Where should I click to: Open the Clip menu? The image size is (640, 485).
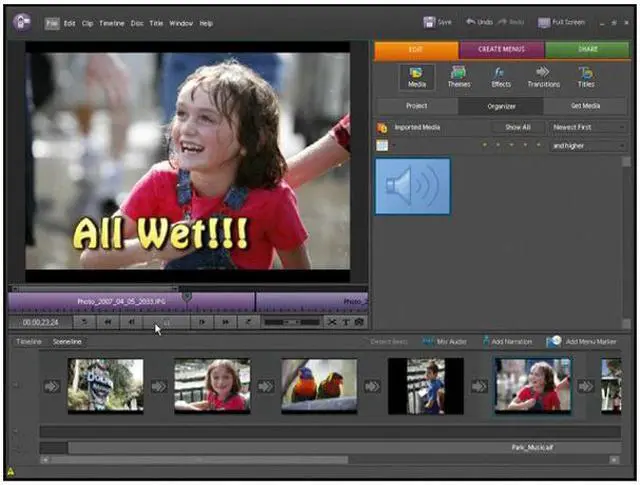[x=87, y=24]
